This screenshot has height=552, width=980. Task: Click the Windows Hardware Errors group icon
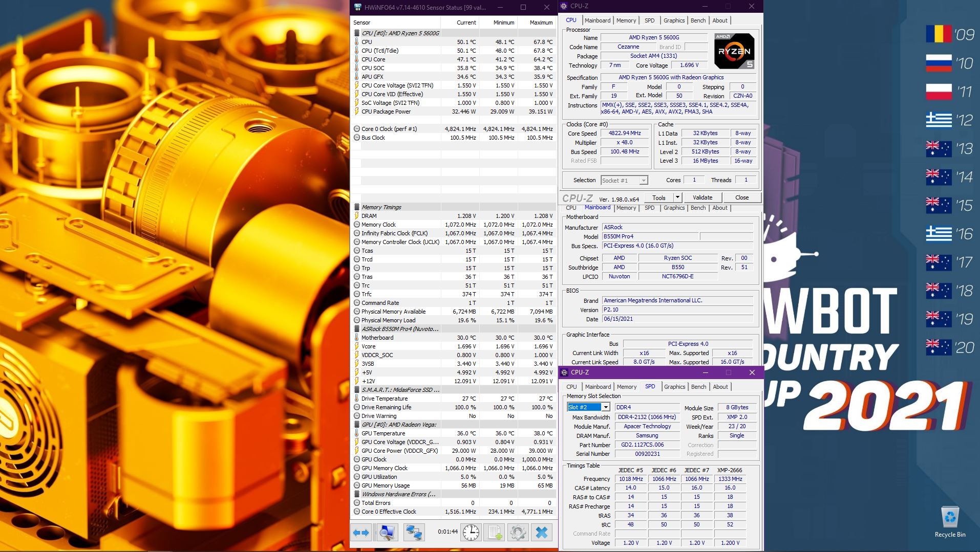tap(357, 494)
